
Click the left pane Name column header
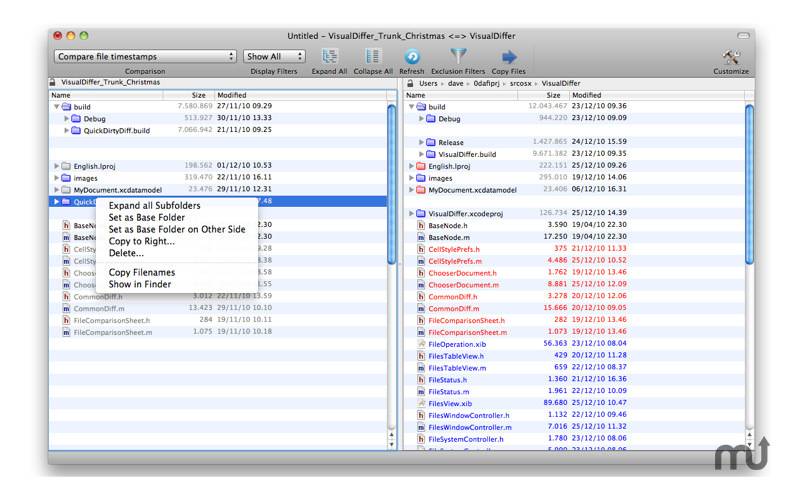pyautogui.click(x=106, y=95)
